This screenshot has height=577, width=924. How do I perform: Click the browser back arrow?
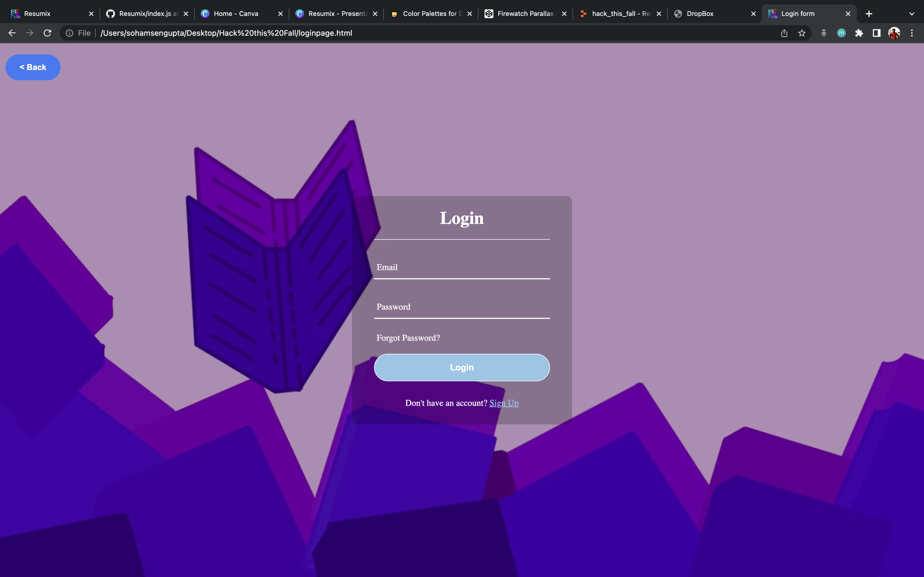(x=12, y=33)
